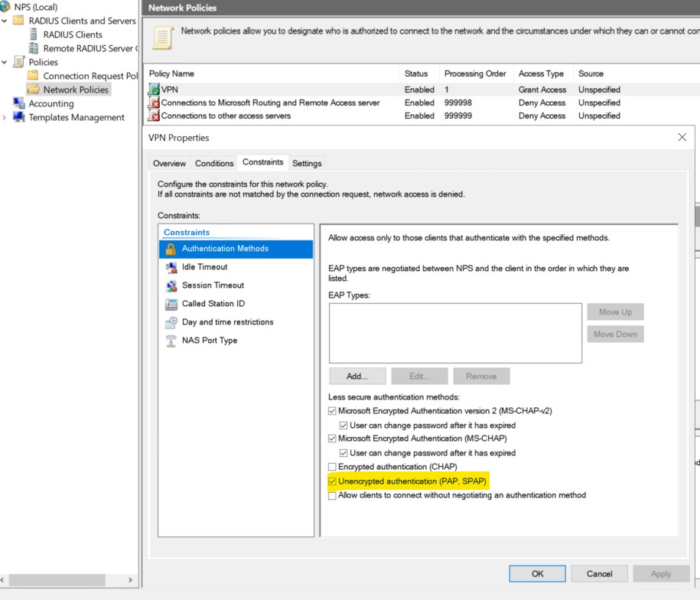
Task: Click inside the EAP Types list box
Action: pyautogui.click(x=455, y=333)
